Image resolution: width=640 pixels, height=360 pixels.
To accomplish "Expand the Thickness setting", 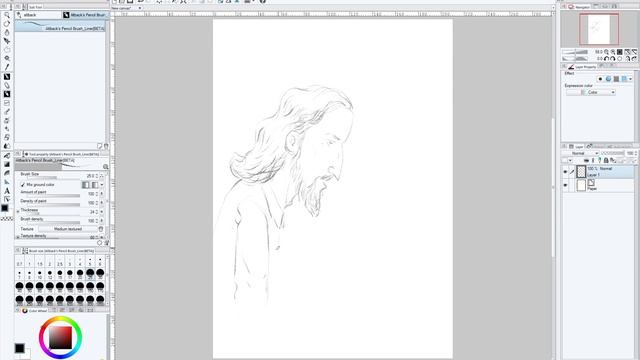I will (18, 211).
